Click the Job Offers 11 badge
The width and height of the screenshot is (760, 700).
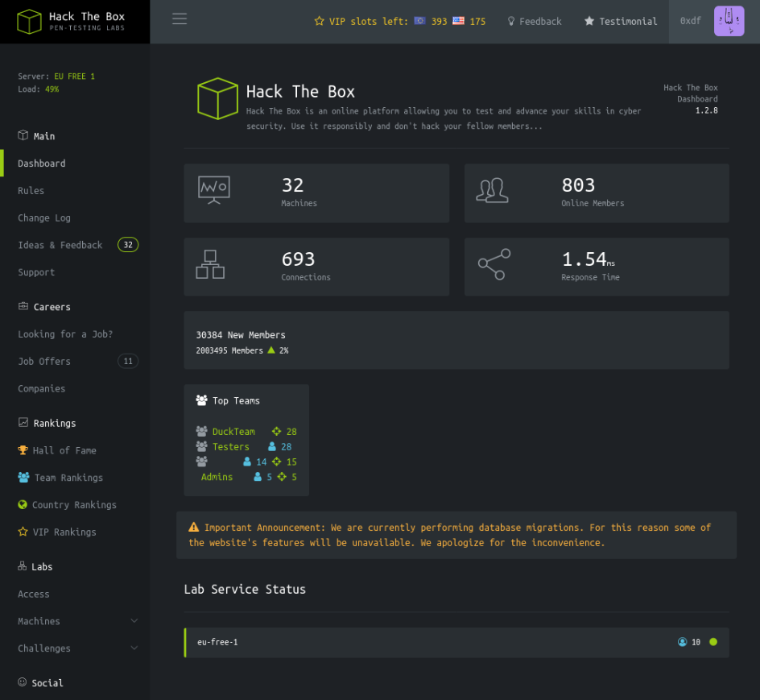[x=128, y=361]
